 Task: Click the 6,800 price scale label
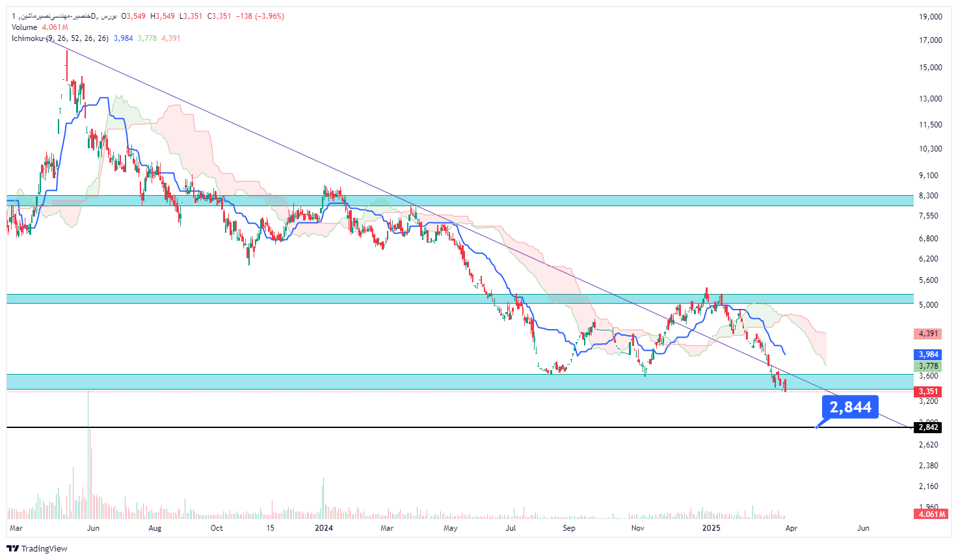tap(929, 239)
